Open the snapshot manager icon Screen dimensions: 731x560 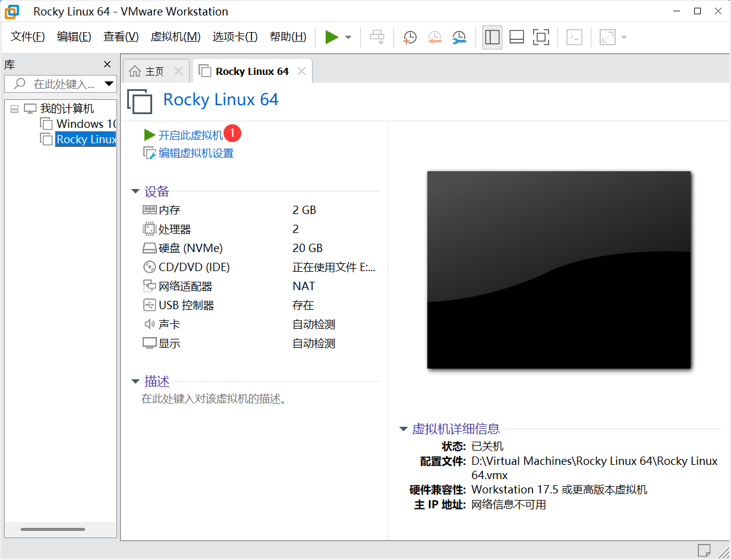[x=459, y=37]
